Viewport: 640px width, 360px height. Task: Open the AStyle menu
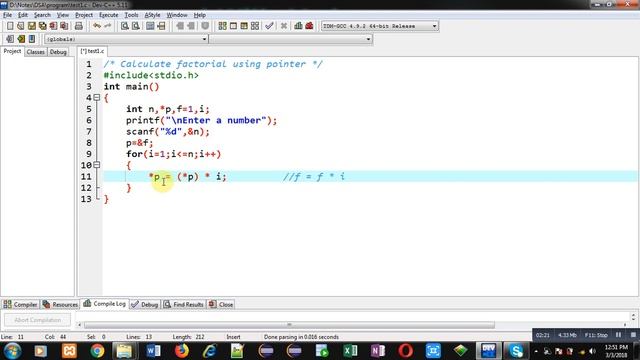152,15
